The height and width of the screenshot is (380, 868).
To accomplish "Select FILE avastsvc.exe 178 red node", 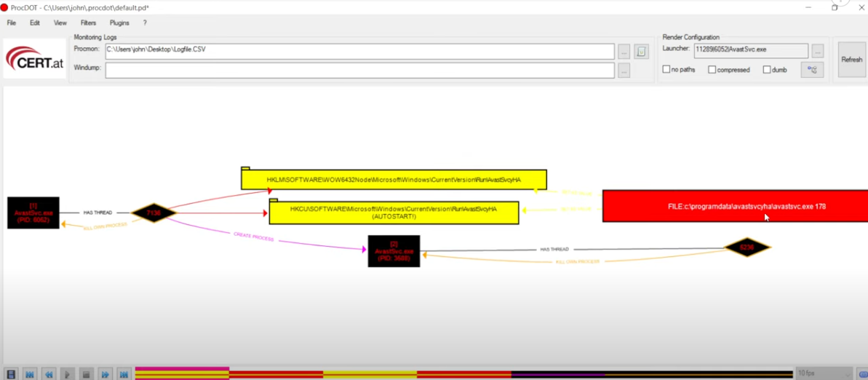I will (x=735, y=206).
